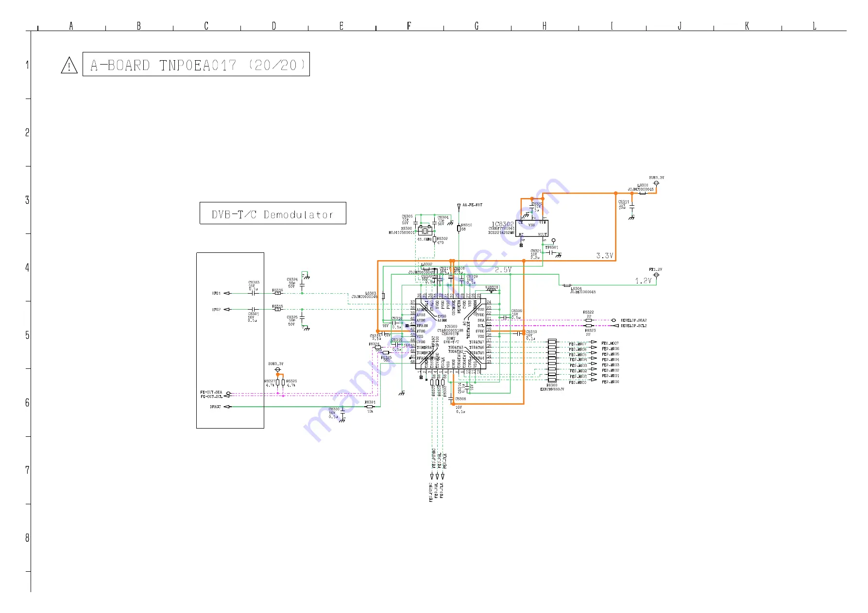
Task: Click the R8324 560 resistor symbol
Action: (x=378, y=348)
